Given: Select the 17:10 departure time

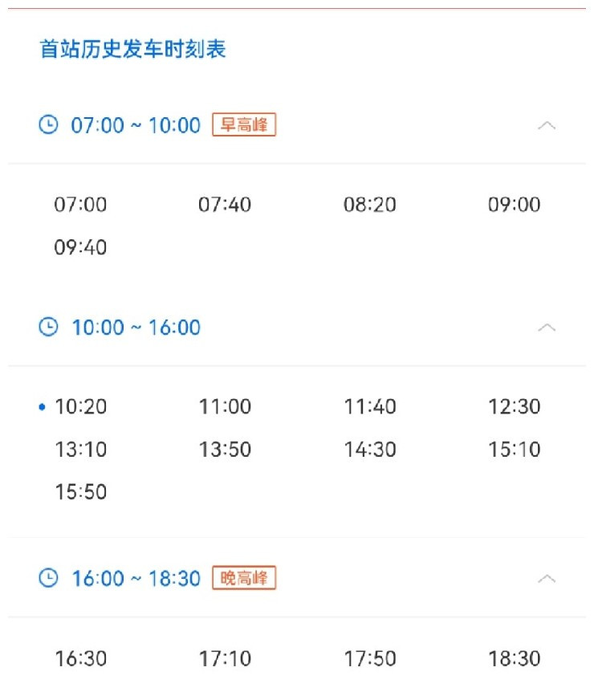Looking at the screenshot, I should [x=225, y=658].
